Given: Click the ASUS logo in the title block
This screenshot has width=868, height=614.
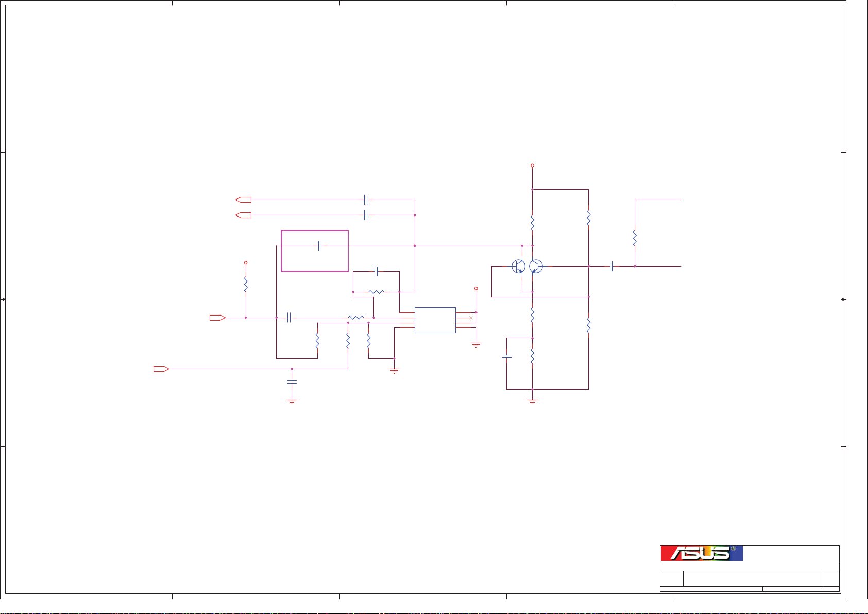Looking at the screenshot, I should (701, 553).
